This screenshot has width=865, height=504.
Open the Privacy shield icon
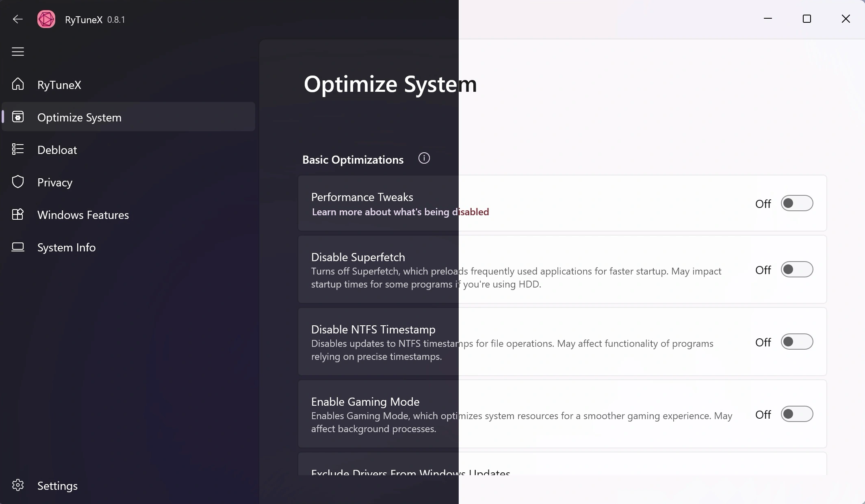[18, 182]
